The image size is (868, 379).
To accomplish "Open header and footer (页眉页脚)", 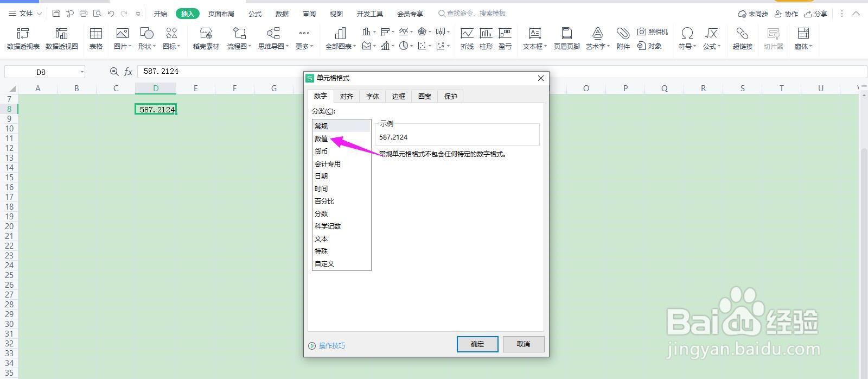I will [566, 39].
